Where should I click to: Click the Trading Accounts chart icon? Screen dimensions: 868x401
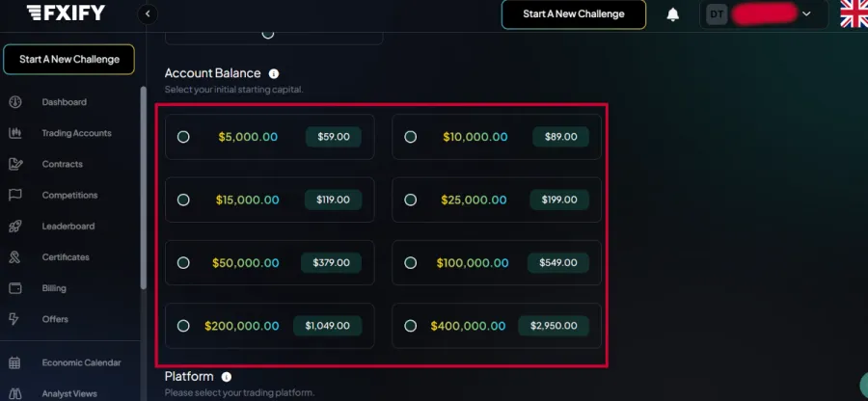click(14, 133)
